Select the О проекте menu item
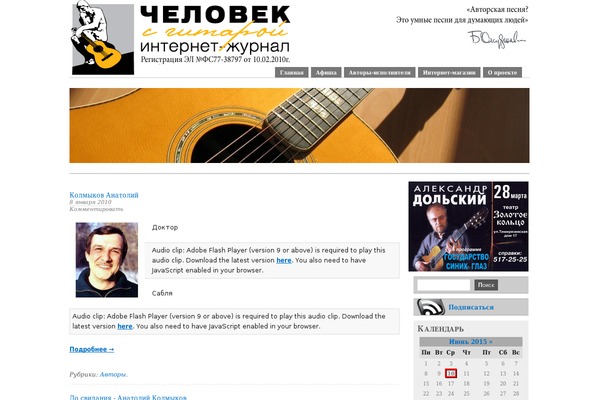The height and width of the screenshot is (400, 600). point(502,72)
